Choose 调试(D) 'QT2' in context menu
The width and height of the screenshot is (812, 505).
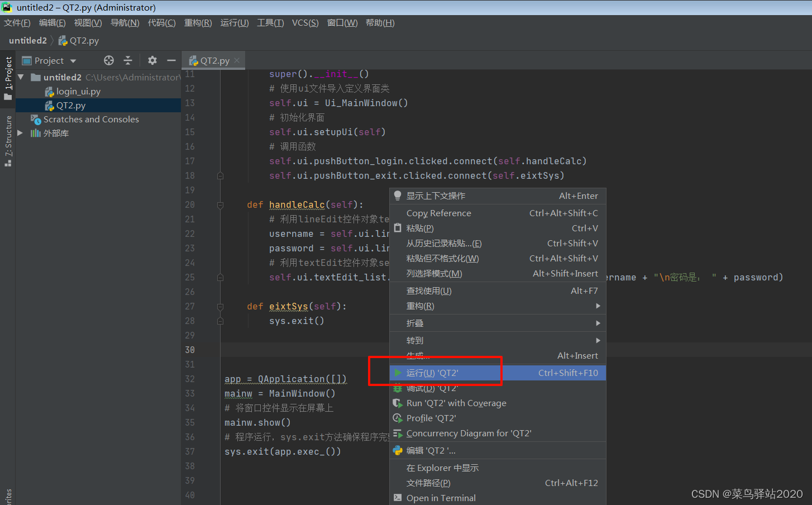tap(498, 388)
